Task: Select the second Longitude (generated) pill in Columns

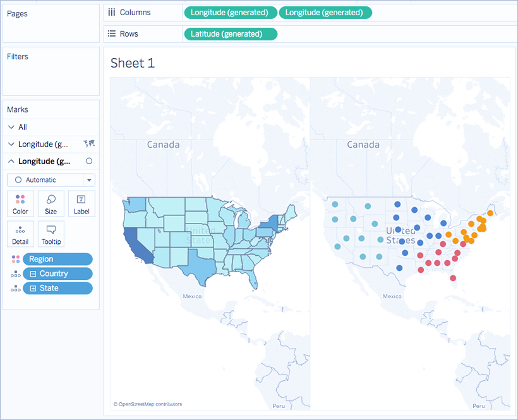Action: tap(325, 13)
